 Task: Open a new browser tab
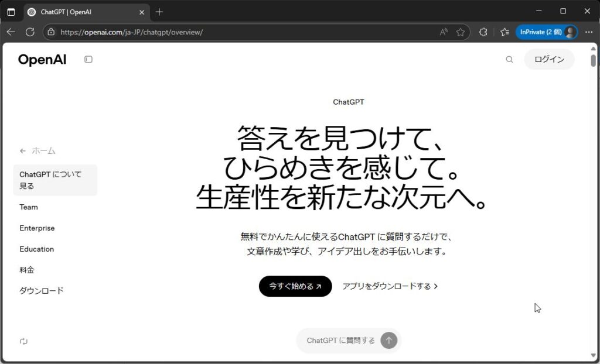tap(159, 12)
